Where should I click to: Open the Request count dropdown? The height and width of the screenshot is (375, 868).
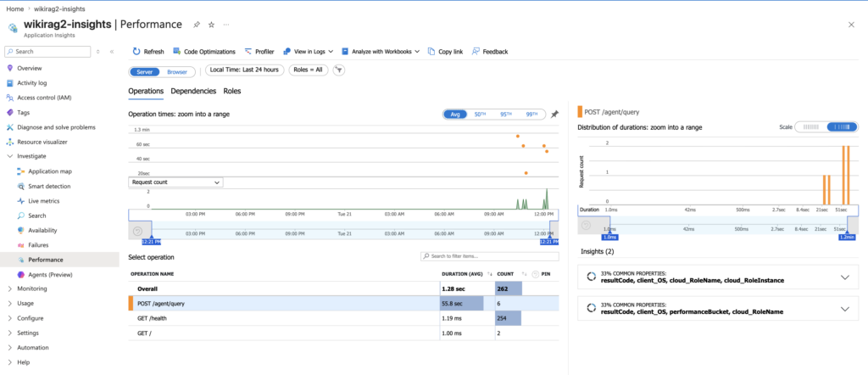point(175,182)
